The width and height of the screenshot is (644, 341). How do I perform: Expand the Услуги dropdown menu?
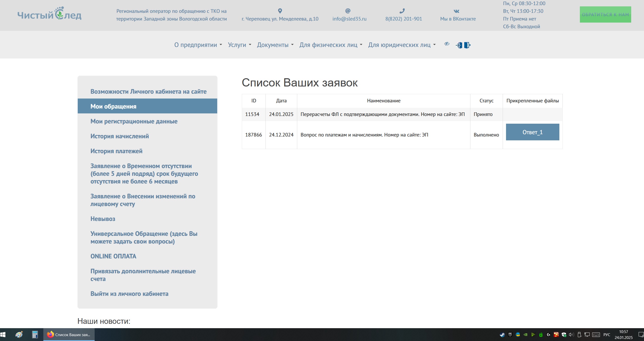[x=239, y=45]
